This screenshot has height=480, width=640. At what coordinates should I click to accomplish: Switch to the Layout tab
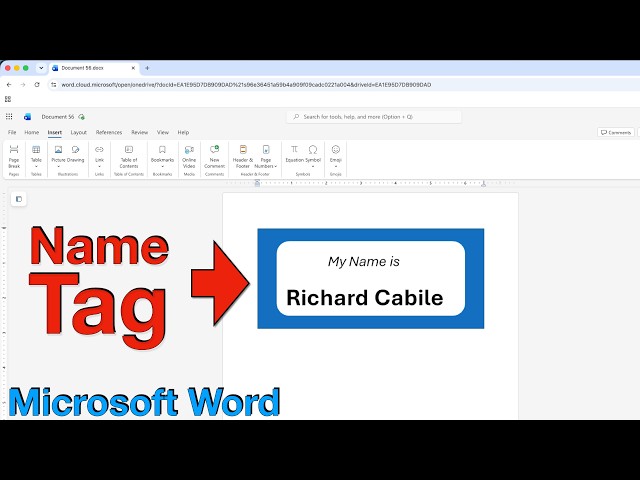pyautogui.click(x=78, y=132)
